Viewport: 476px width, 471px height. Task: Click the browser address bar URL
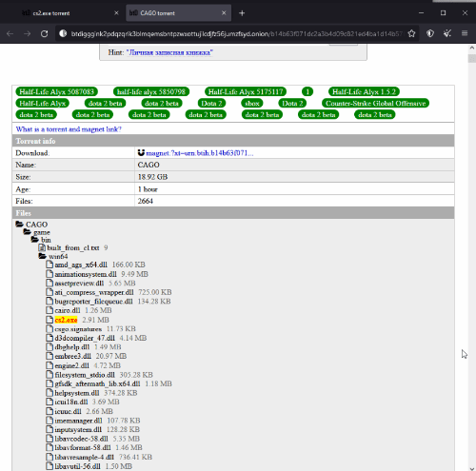[x=236, y=33]
